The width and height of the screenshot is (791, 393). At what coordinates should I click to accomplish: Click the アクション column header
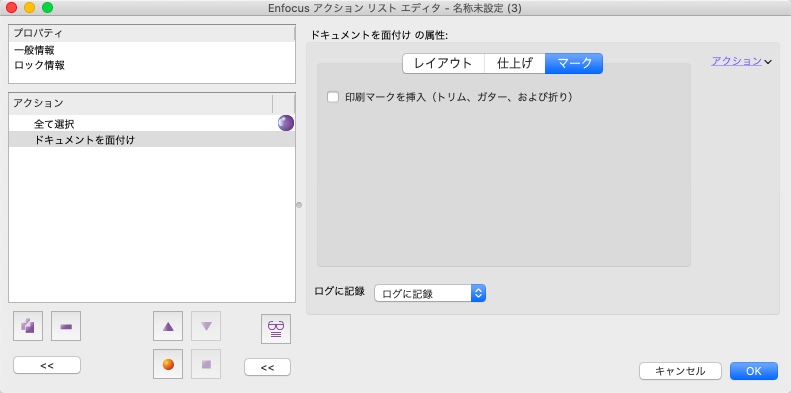coord(140,103)
